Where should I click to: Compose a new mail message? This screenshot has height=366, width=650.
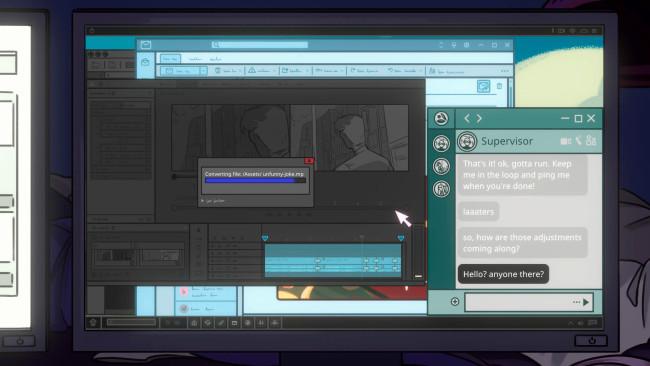[180, 71]
